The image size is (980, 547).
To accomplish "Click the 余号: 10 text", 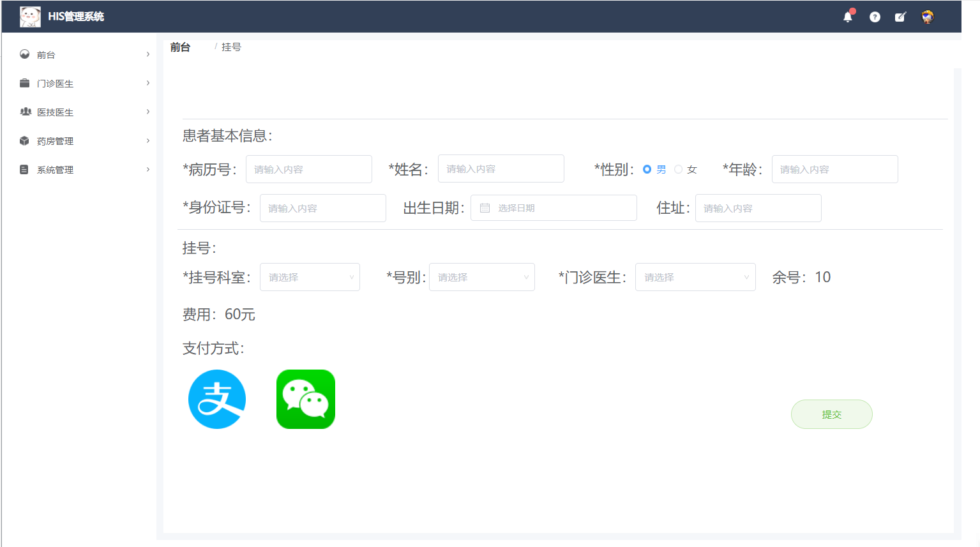I will pyautogui.click(x=801, y=277).
